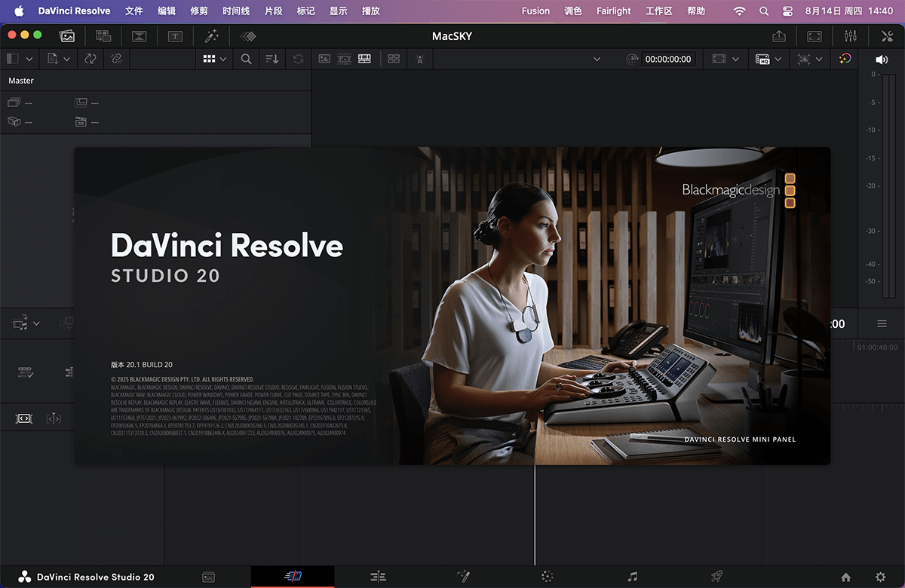Show the Titles panel

click(x=175, y=35)
